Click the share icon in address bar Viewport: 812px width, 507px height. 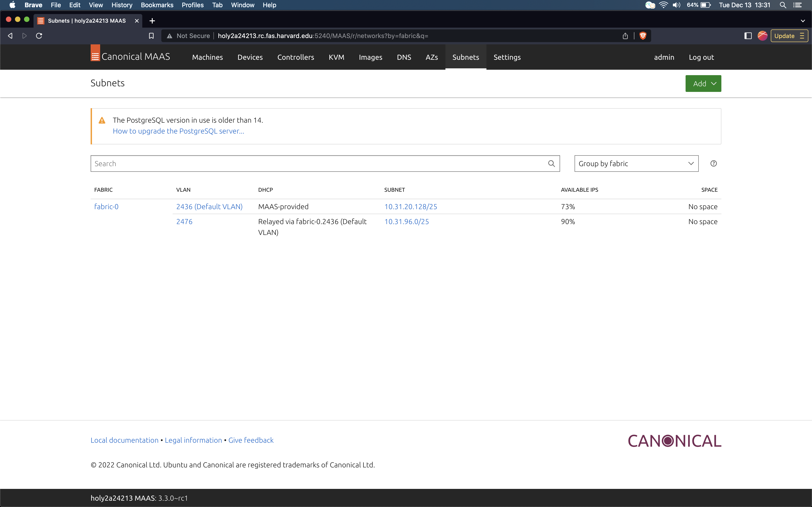click(625, 36)
